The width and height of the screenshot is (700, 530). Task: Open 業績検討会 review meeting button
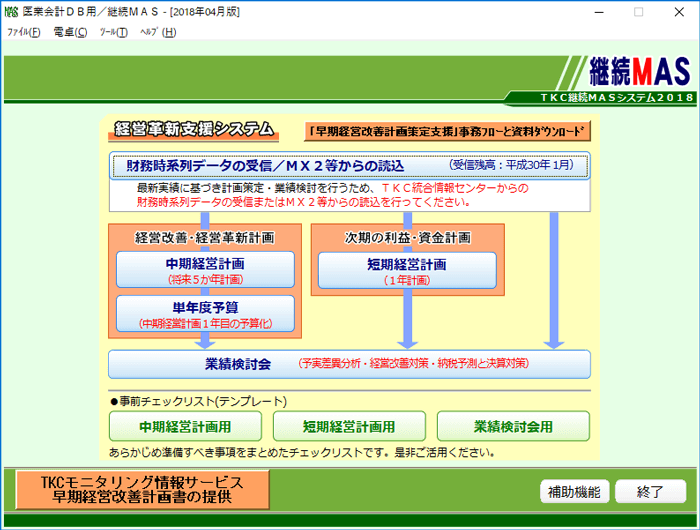click(349, 364)
